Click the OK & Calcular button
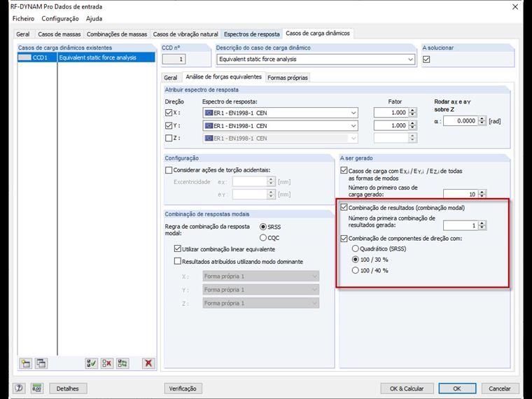This screenshot has width=532, height=399. [407, 388]
